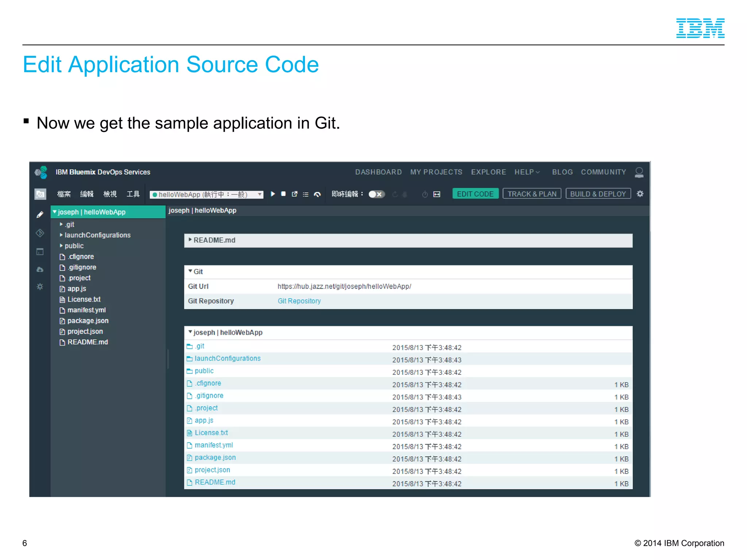Open the COMMUNITY link
This screenshot has width=747, height=560.
[x=604, y=172]
